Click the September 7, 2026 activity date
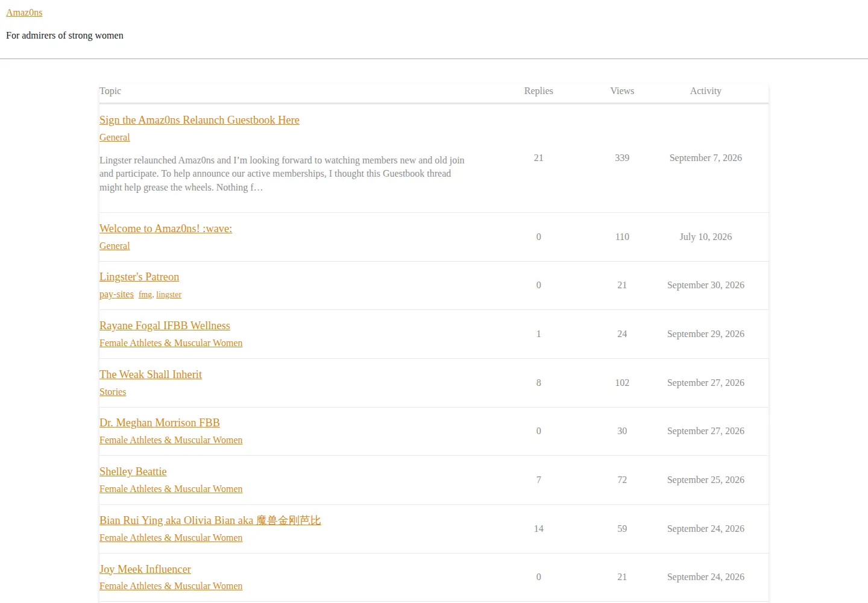The height and width of the screenshot is (603, 868). (706, 158)
